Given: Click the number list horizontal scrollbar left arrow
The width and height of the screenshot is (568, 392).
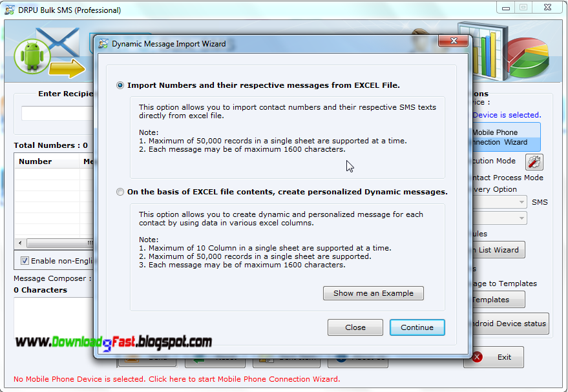Looking at the screenshot, I should pyautogui.click(x=20, y=243).
